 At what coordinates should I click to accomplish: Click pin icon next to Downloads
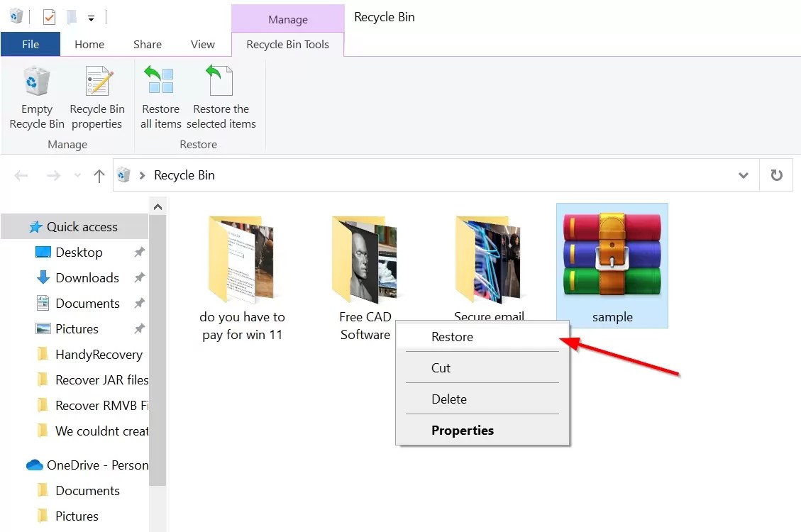coord(139,278)
